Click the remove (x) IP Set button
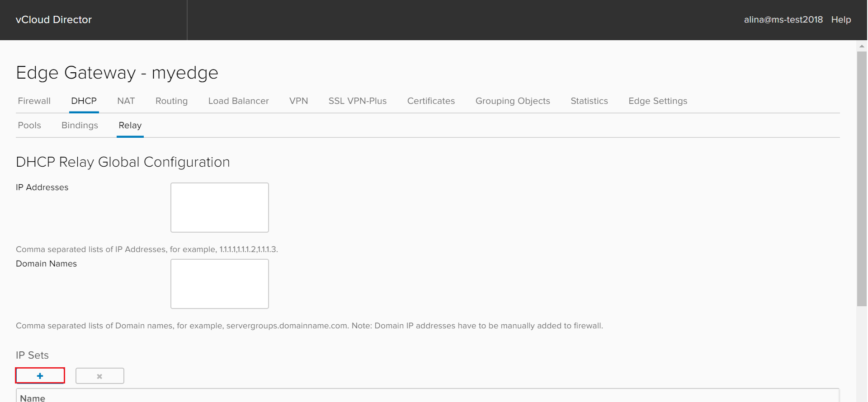Image resolution: width=868 pixels, height=402 pixels. (100, 376)
